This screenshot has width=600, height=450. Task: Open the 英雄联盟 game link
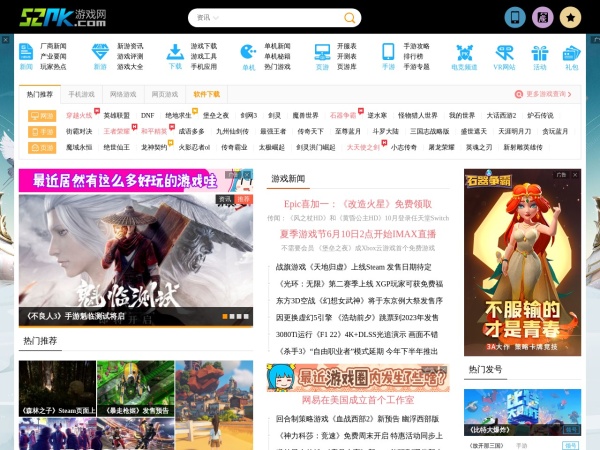(117, 115)
